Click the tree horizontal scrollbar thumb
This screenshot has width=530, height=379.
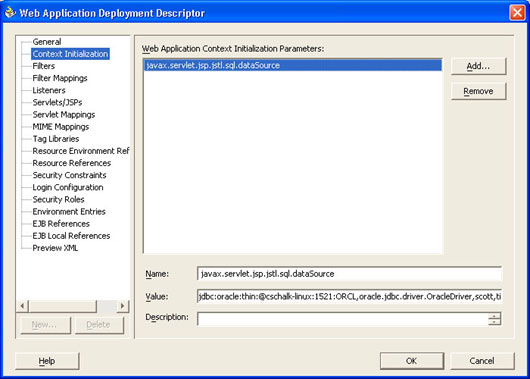click(63, 306)
